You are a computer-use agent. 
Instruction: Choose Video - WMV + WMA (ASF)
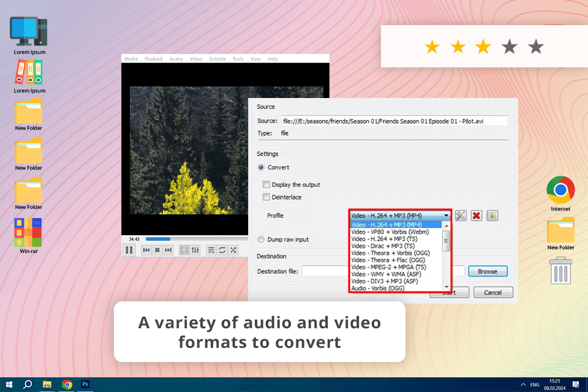[x=396, y=274]
